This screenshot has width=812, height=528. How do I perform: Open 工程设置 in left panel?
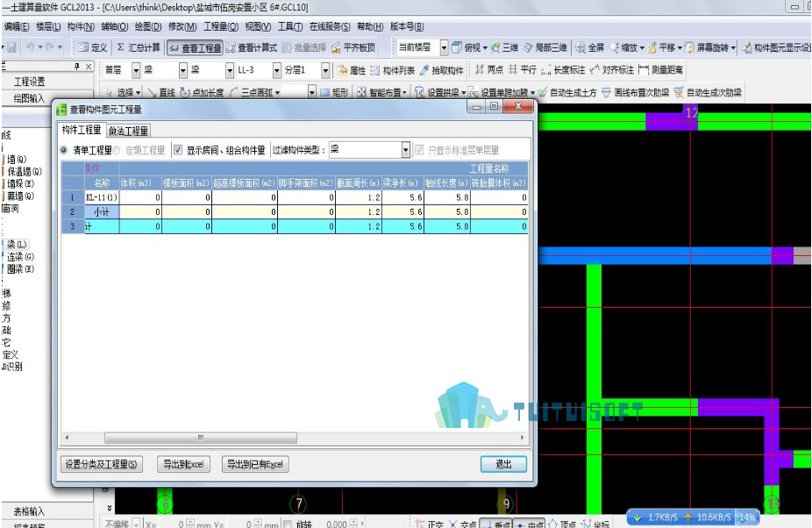pos(30,82)
